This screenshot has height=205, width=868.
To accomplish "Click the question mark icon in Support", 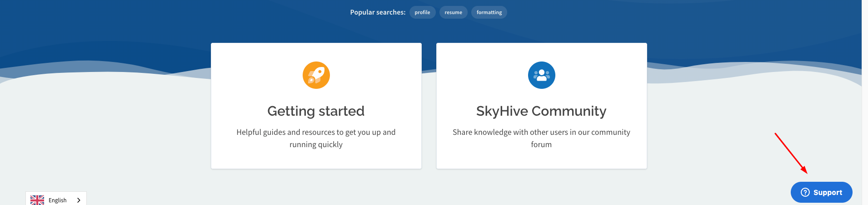I will coord(805,192).
